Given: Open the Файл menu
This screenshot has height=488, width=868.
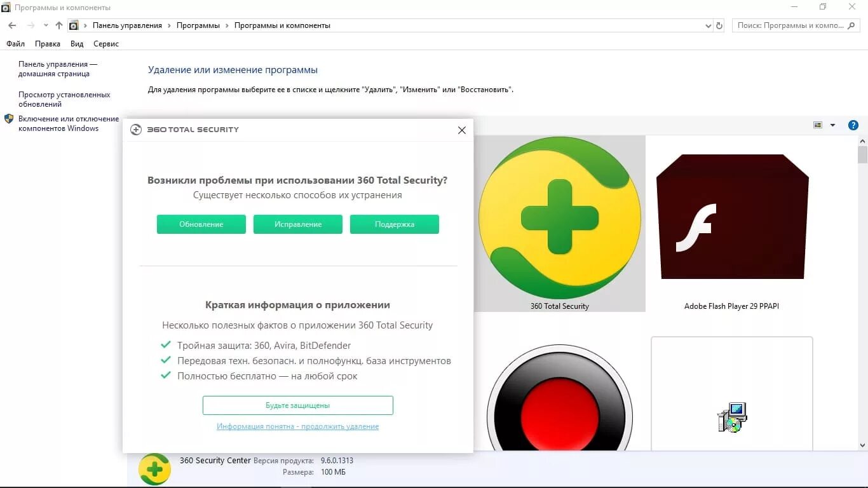Looking at the screenshot, I should click(15, 44).
